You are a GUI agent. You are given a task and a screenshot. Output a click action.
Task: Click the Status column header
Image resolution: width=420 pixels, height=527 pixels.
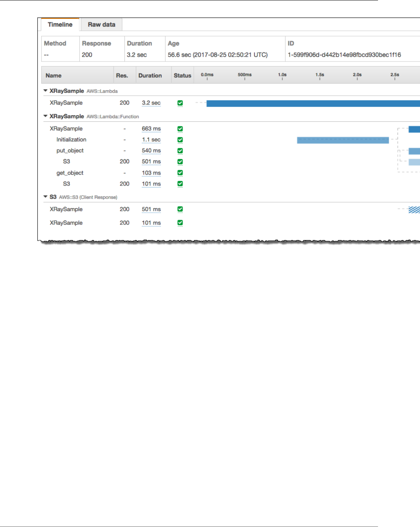tap(182, 75)
